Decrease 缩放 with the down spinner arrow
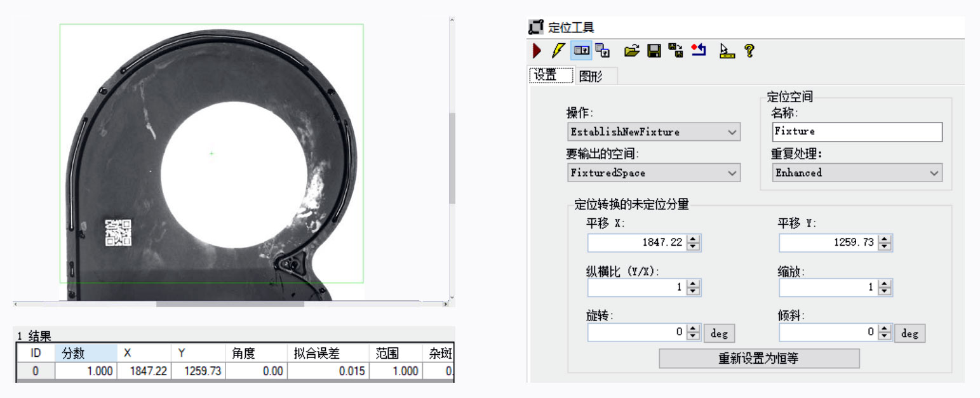This screenshot has height=398, width=980. pyautogui.click(x=885, y=291)
